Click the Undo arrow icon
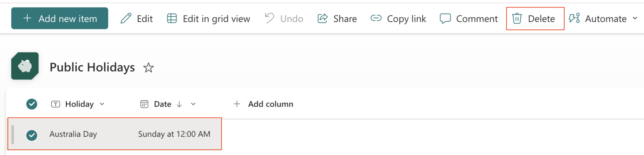This screenshot has height=155, width=644. tap(269, 18)
